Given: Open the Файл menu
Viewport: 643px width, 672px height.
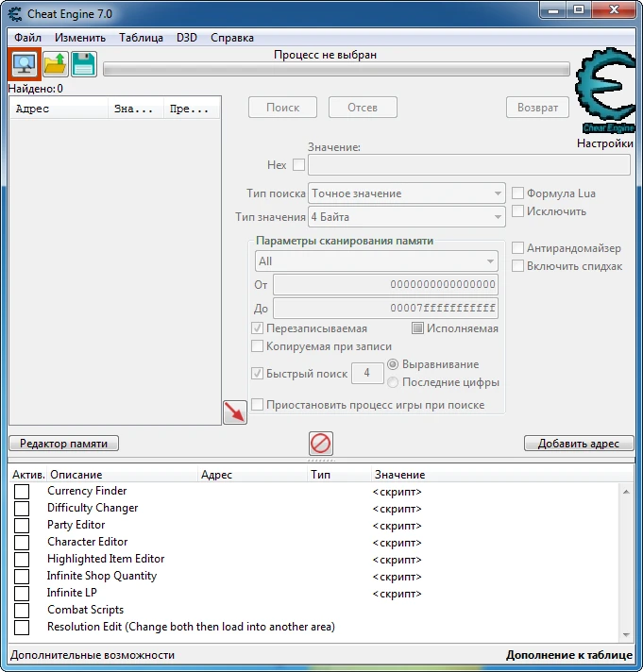Looking at the screenshot, I should pos(27,38).
